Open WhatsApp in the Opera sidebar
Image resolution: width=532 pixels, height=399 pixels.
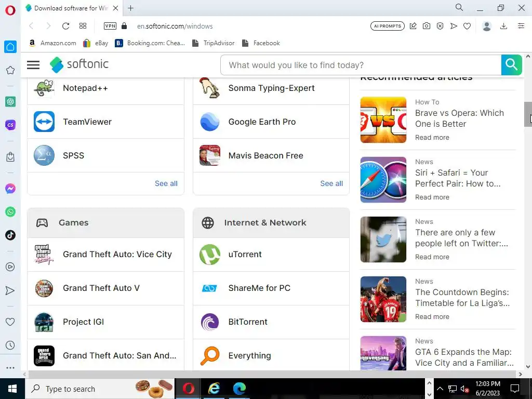[10, 212]
